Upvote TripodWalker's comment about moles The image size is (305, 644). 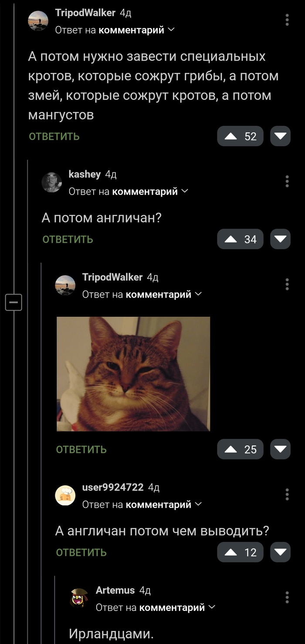240,136
